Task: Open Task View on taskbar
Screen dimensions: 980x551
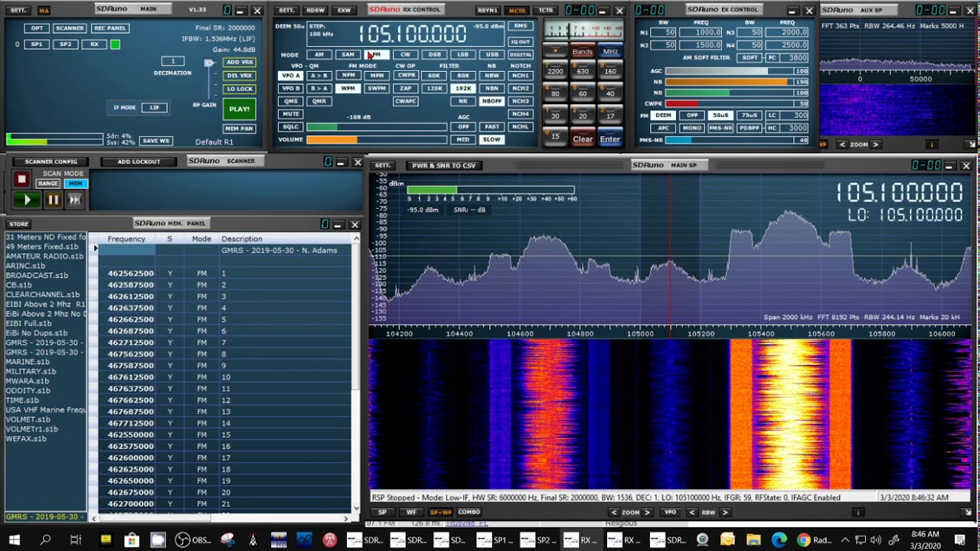Action: click(75, 540)
